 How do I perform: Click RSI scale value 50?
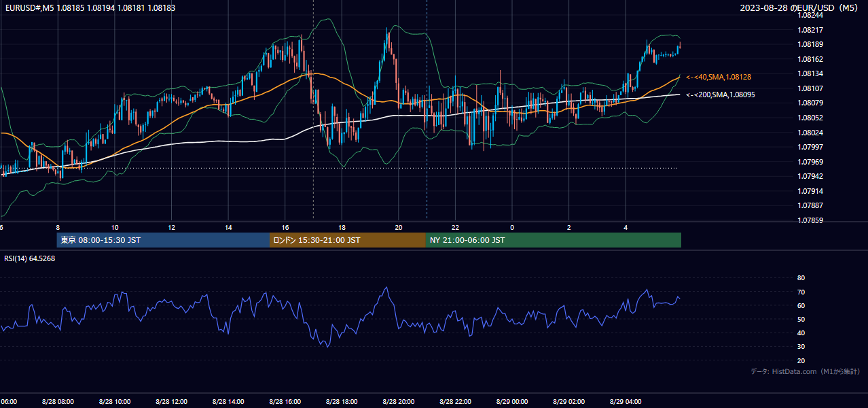[x=801, y=320]
